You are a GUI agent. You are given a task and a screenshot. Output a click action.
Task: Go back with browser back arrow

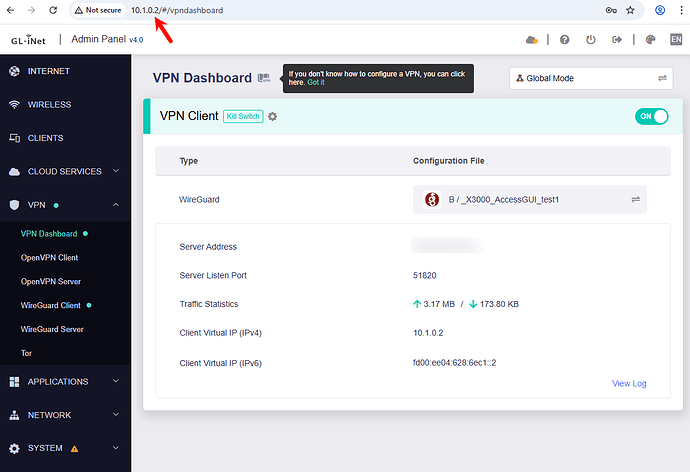[11, 10]
